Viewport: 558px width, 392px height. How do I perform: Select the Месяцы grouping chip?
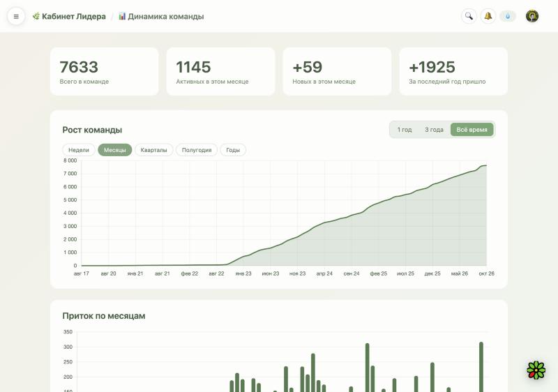click(x=114, y=150)
